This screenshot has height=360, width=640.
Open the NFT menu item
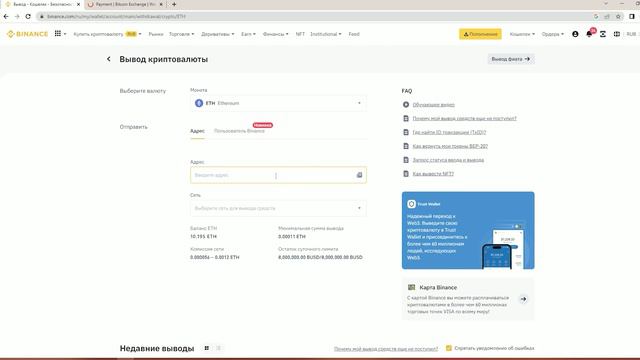pyautogui.click(x=300, y=34)
